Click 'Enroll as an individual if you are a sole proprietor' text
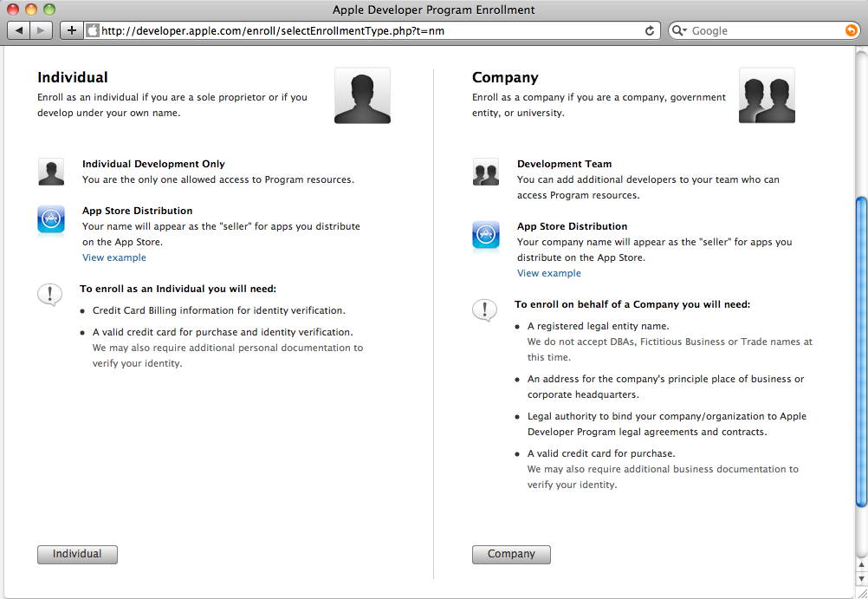Screen dimensions: 868x599 [172, 105]
